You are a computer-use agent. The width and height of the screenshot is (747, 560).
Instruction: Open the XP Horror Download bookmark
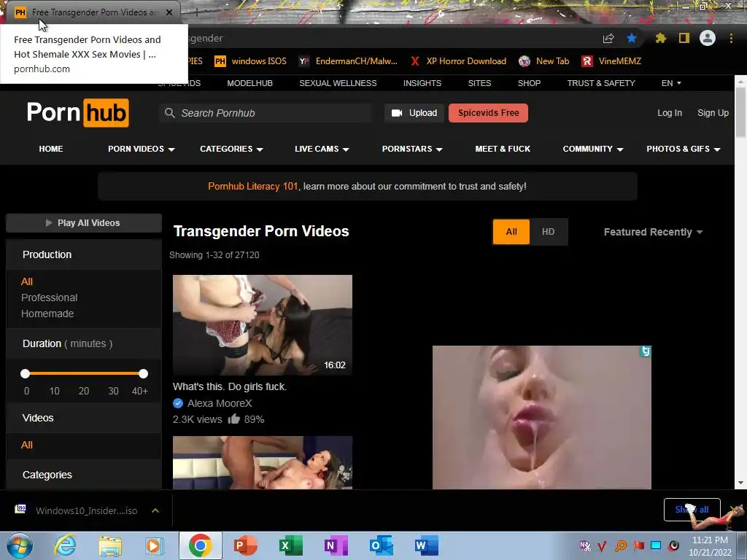458,61
